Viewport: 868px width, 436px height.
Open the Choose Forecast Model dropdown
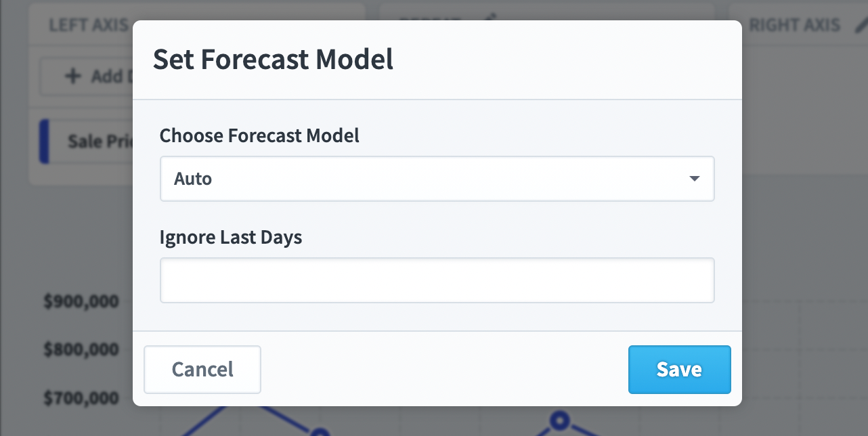pyautogui.click(x=437, y=179)
